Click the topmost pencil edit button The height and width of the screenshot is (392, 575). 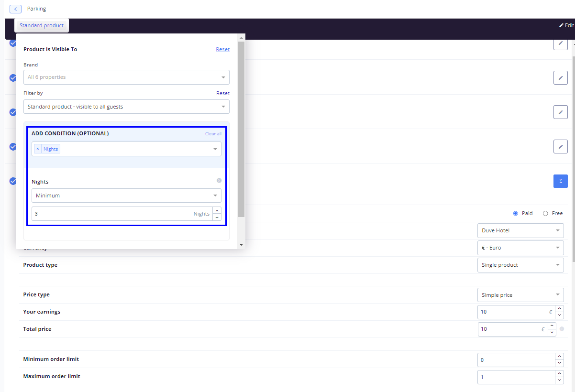pyautogui.click(x=560, y=44)
